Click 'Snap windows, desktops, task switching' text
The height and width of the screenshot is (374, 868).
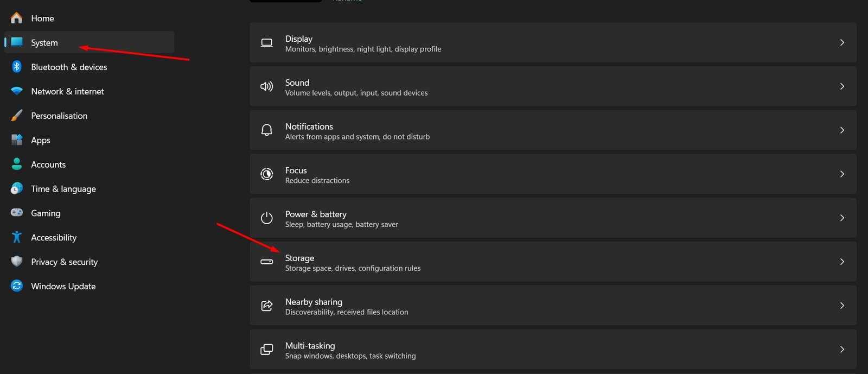(x=350, y=356)
